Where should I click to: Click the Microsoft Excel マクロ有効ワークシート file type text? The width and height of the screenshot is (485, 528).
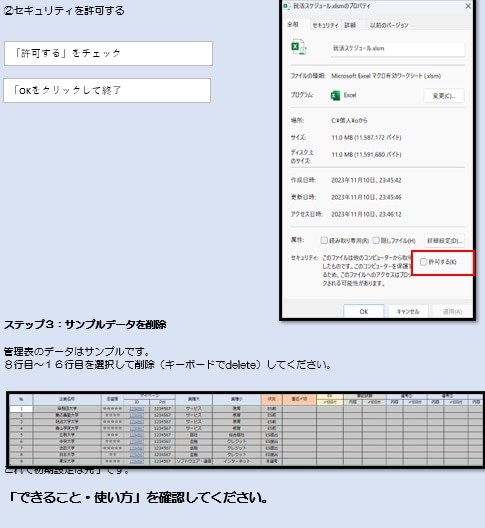point(386,76)
